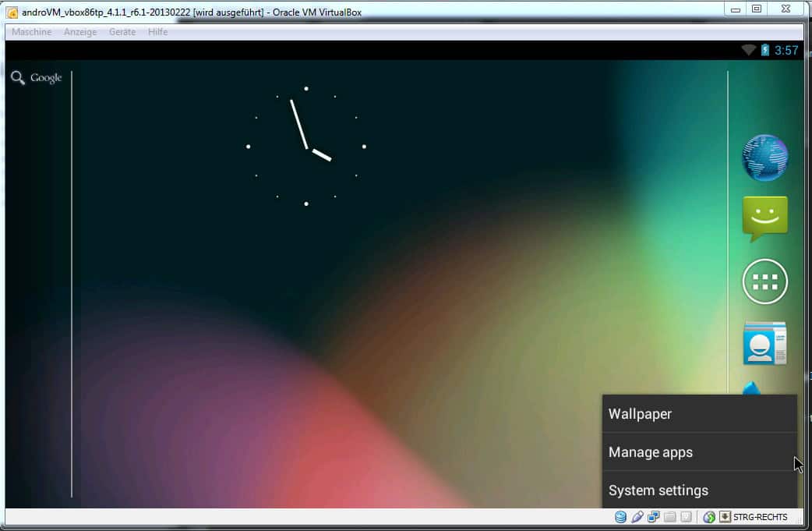
Task: Open the Hilfe menu
Action: (x=157, y=32)
